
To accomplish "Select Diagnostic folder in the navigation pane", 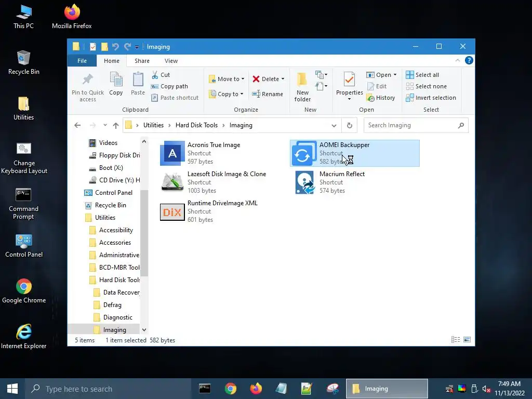I will point(117,317).
